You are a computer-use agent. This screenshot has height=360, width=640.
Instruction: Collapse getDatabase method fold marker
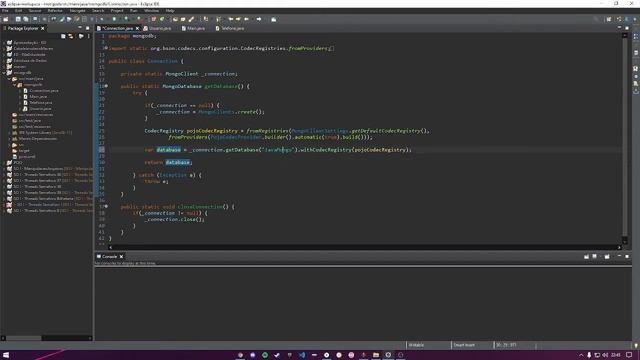[x=106, y=86]
